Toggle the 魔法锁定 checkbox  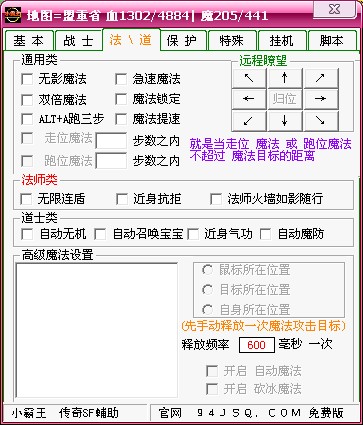121,99
